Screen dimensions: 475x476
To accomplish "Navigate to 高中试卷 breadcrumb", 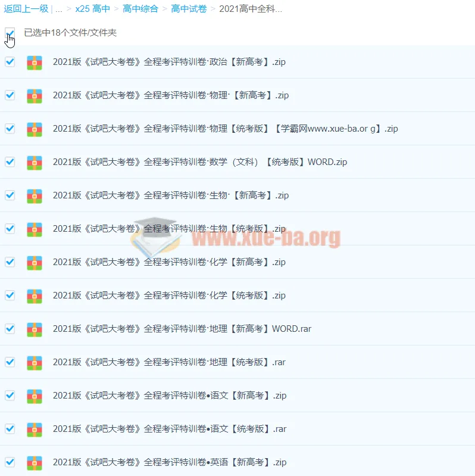I will [x=189, y=9].
